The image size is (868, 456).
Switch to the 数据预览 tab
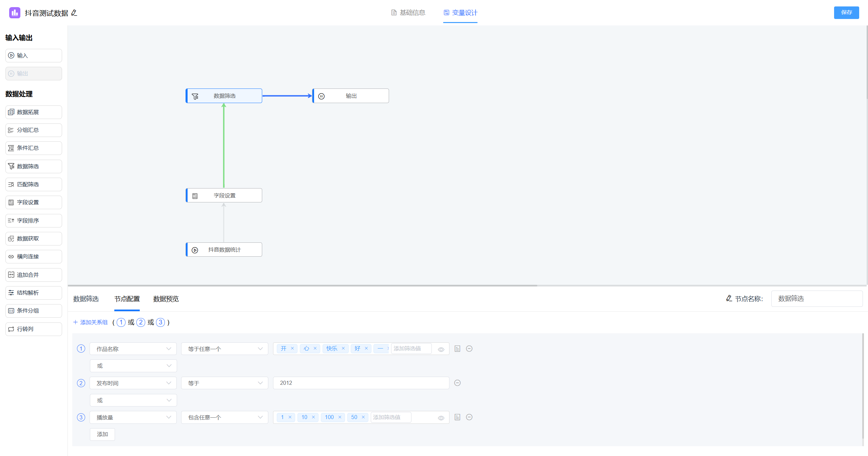tap(166, 299)
